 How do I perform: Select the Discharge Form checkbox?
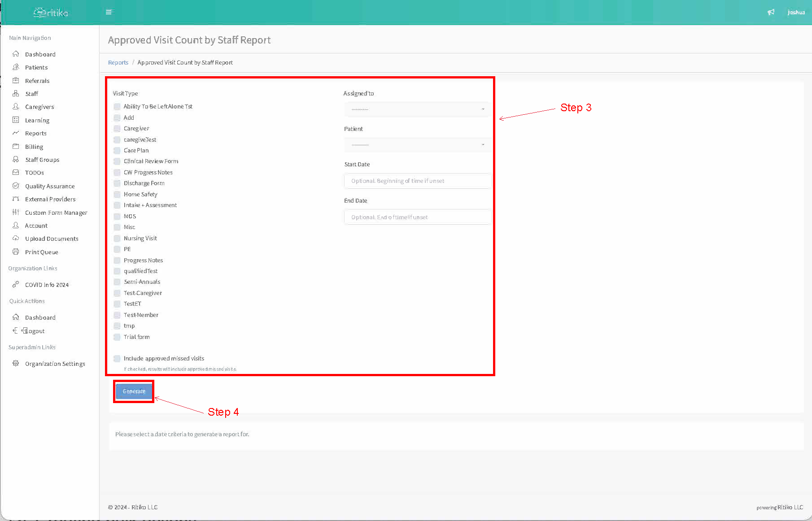click(117, 183)
